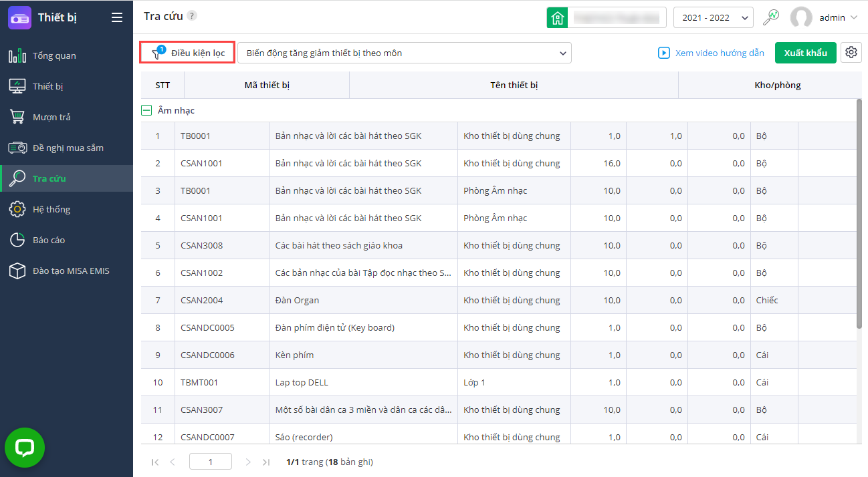Click the chart search icon in header
868x477 pixels.
pos(772,17)
